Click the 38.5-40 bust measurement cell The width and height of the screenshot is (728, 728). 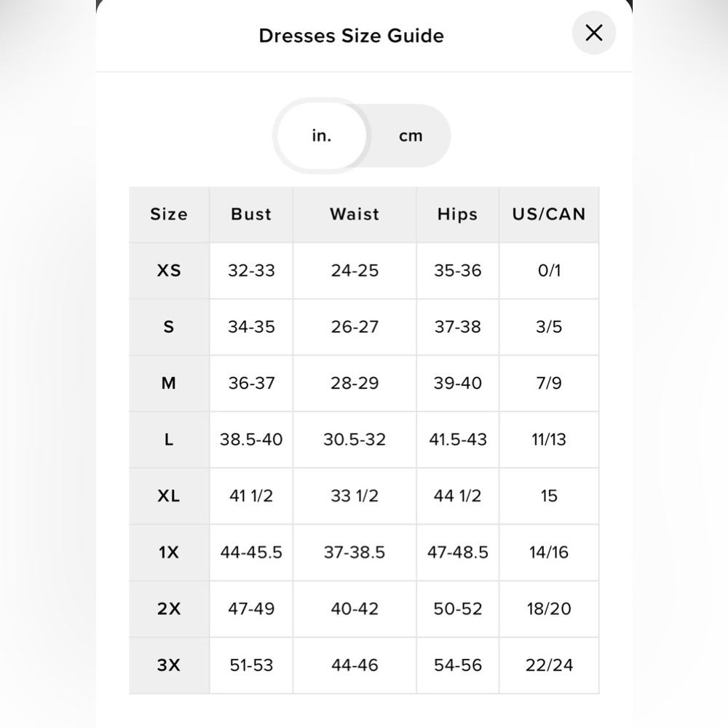tap(251, 440)
